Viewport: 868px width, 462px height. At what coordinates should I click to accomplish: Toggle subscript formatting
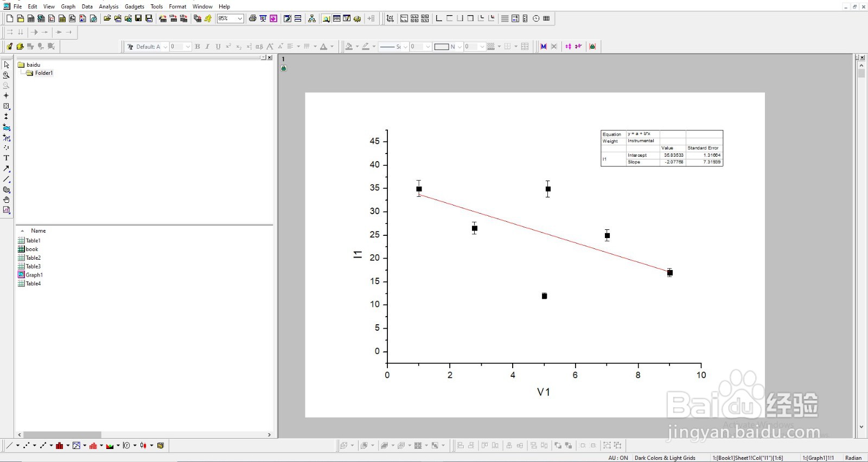pos(239,47)
